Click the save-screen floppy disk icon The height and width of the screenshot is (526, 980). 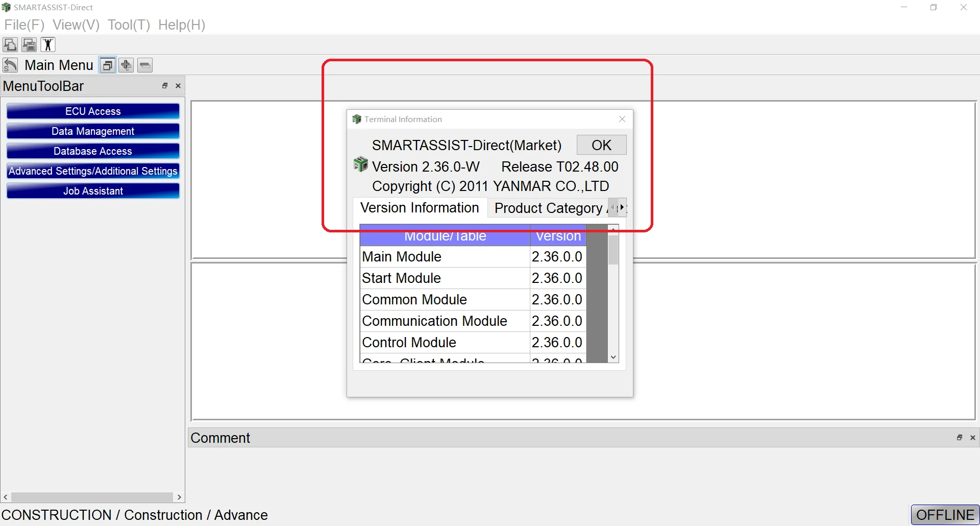pyautogui.click(x=29, y=45)
